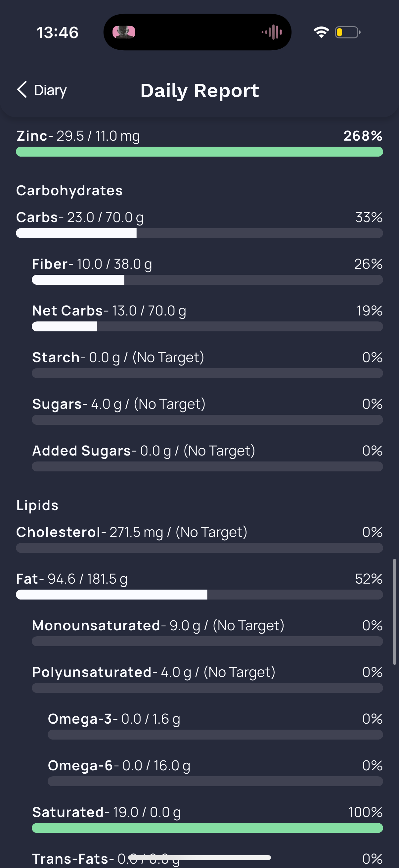
Task: Tap the 13:46 clock in status bar
Action: click(x=57, y=33)
